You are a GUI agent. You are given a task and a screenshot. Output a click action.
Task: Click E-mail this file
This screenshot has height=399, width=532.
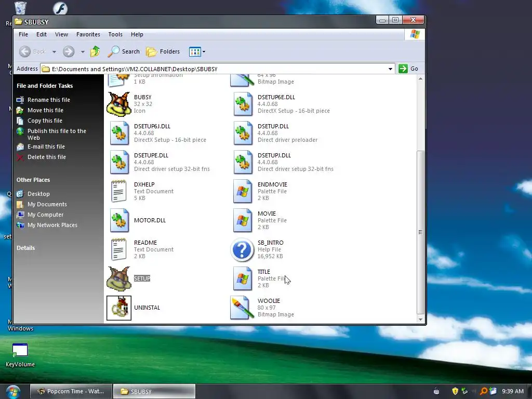pyautogui.click(x=46, y=147)
